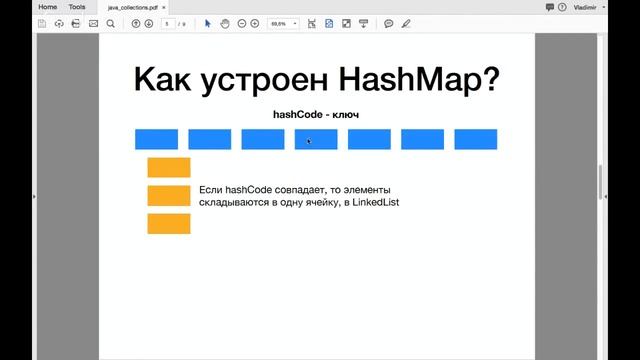640x360 pixels.
Task: Open the notifications chat icon
Action: pos(550,7)
